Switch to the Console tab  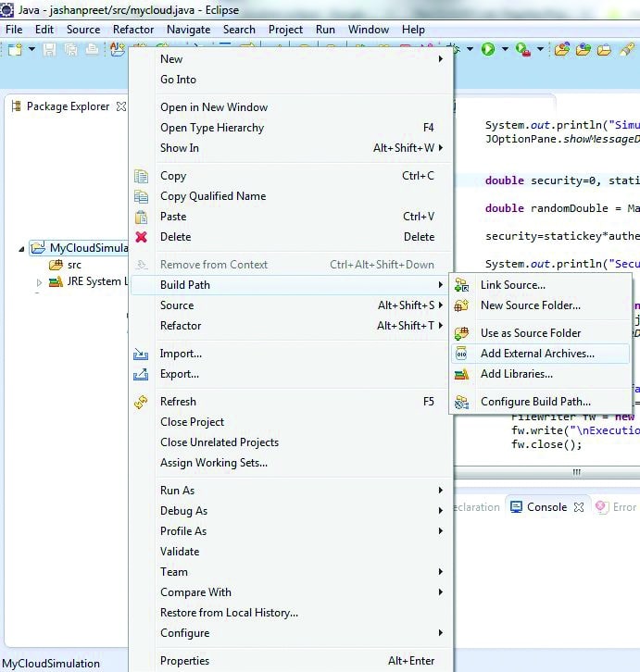546,507
